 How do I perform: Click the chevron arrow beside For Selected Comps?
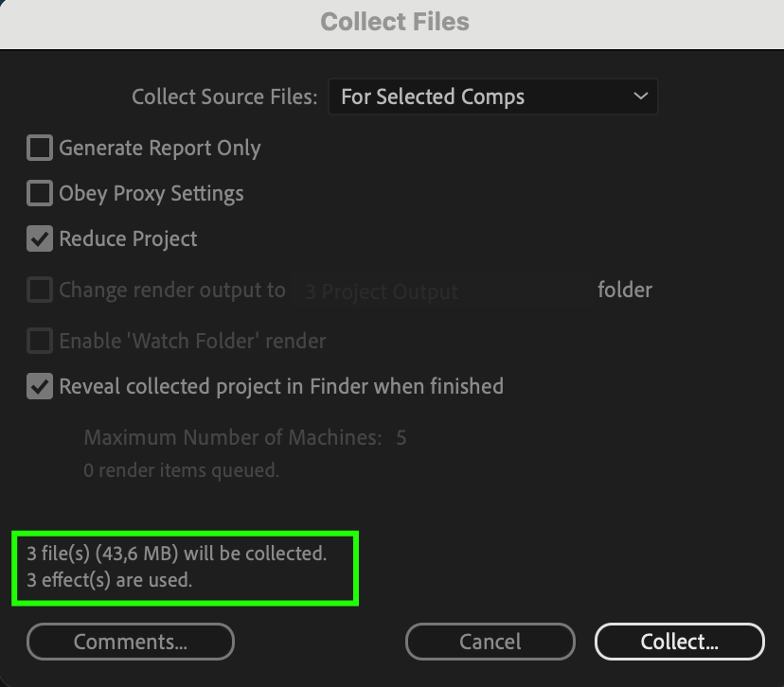641,97
